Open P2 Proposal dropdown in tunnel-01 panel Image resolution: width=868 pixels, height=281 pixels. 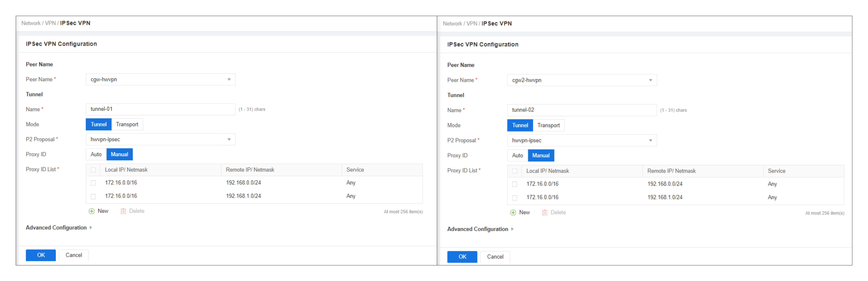pyautogui.click(x=160, y=139)
